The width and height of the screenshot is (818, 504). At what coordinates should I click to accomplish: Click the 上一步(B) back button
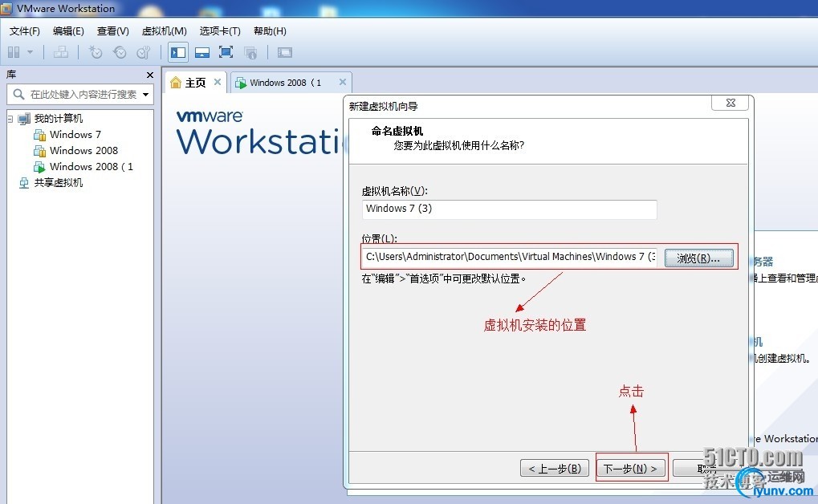pyautogui.click(x=554, y=469)
